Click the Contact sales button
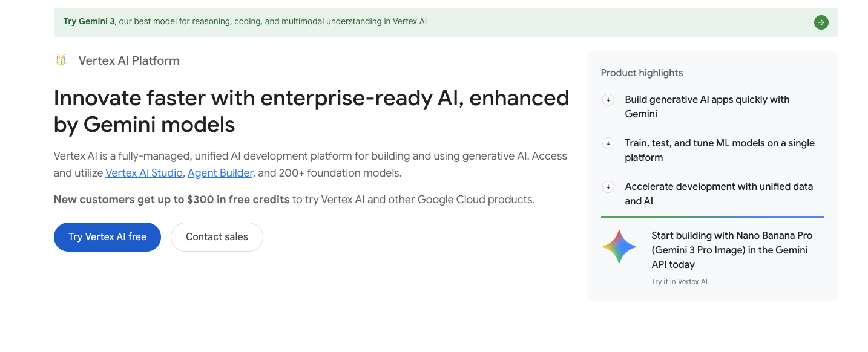 [x=217, y=237]
